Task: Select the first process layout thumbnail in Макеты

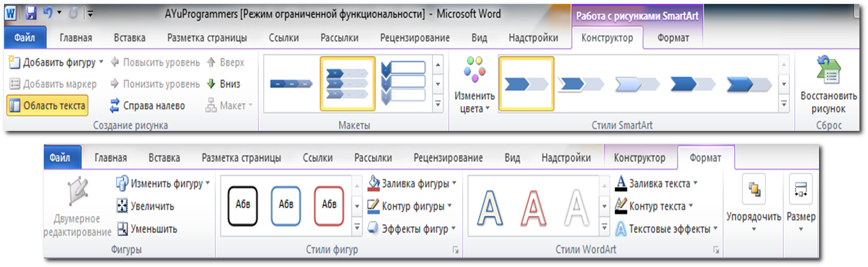Action: coord(291,84)
